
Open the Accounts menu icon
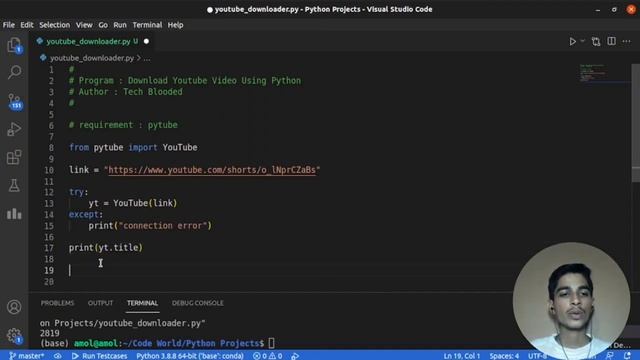tap(14, 307)
